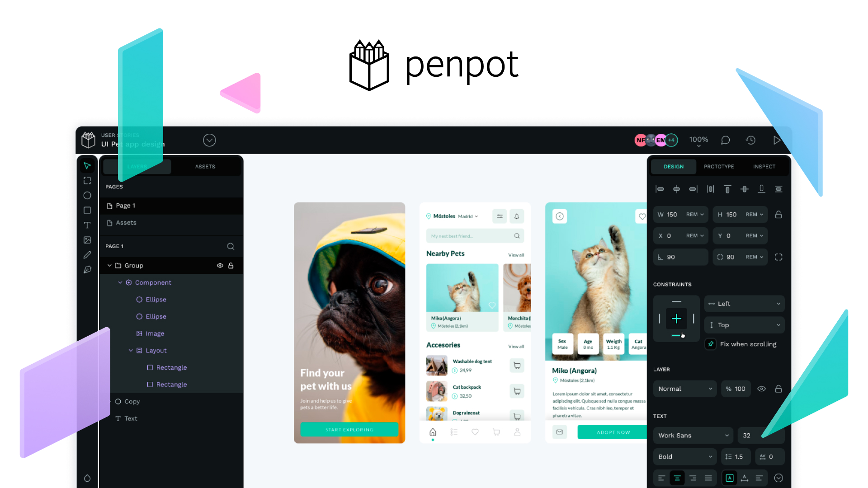868x488 pixels.
Task: Open Top constraints vertical dropdown
Action: coord(746,324)
